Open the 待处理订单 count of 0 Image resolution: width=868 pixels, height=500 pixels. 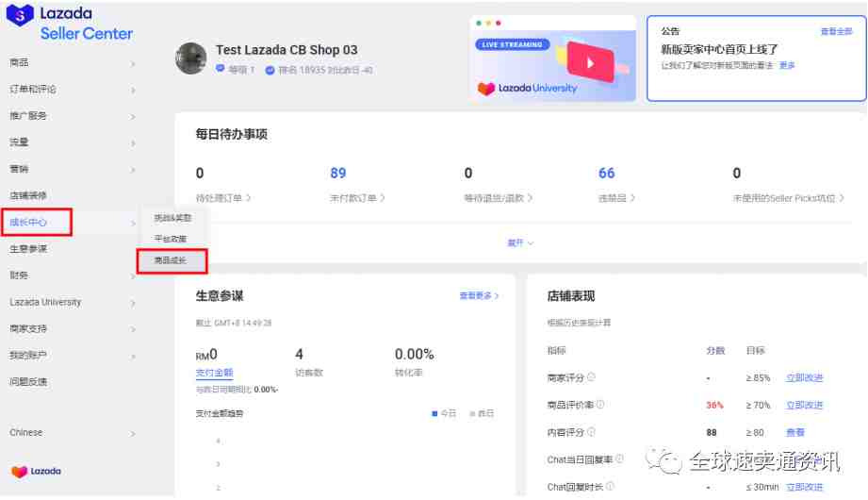click(x=200, y=174)
